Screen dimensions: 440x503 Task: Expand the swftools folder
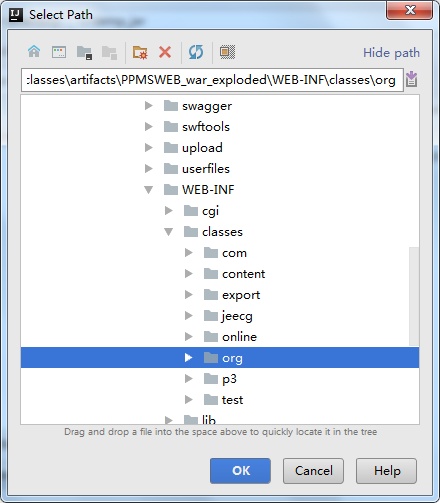tap(149, 127)
